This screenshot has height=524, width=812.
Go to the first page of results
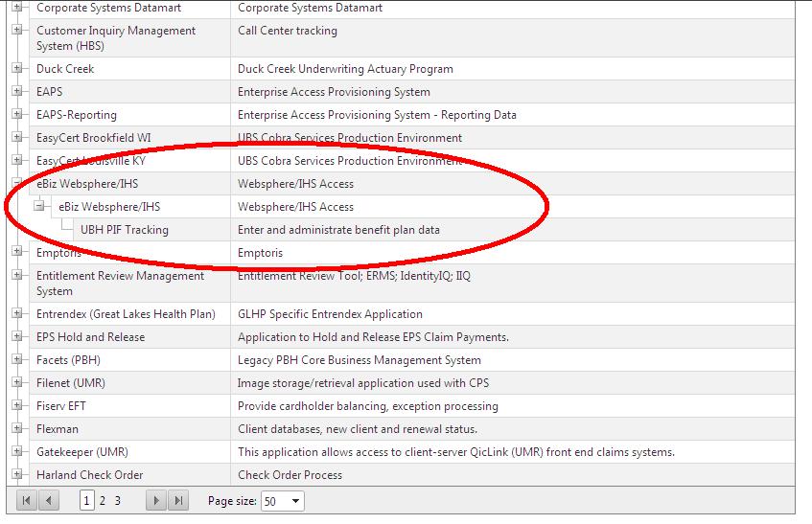[27, 501]
